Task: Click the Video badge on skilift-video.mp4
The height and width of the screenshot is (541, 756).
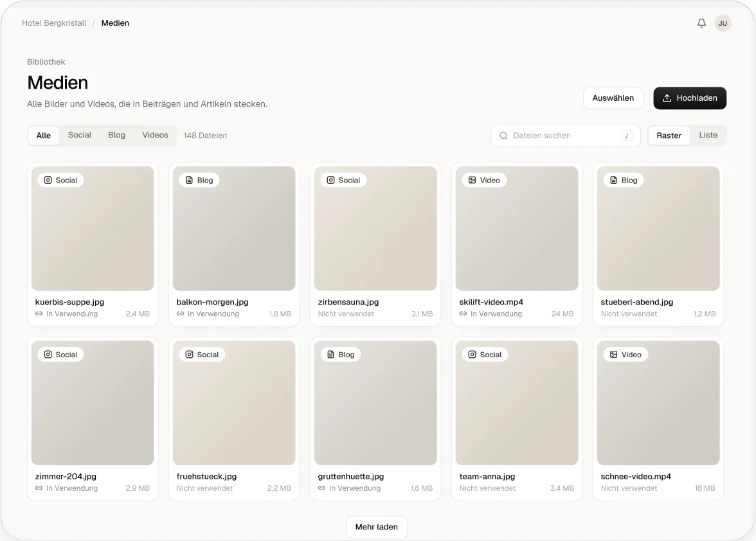Action: (484, 180)
